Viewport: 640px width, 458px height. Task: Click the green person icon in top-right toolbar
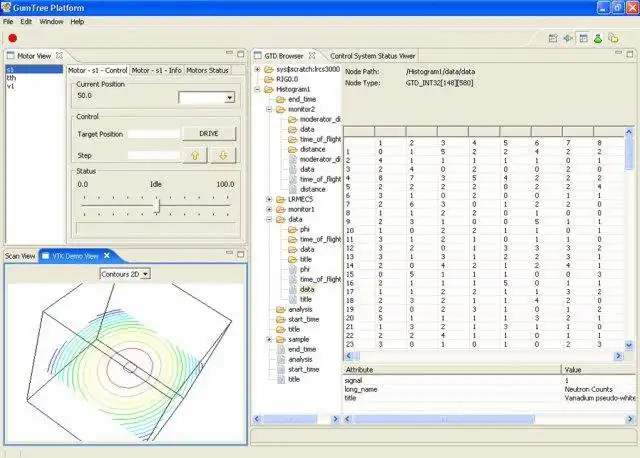(598, 38)
